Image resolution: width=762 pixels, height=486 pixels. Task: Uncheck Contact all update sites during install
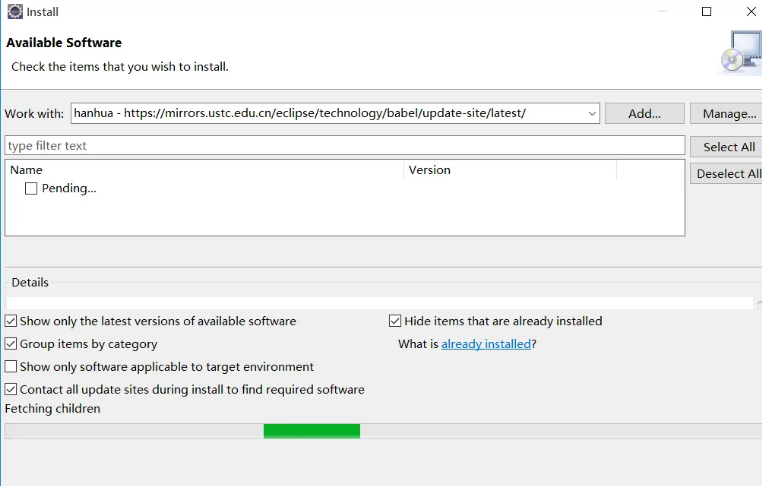(11, 389)
